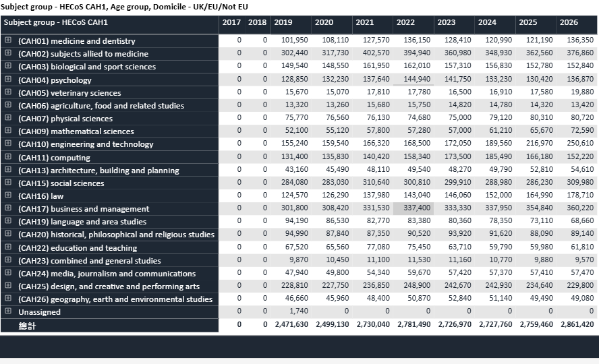Click the (CAH10) engineering and technology label
This screenshot has width=599, height=364.
pyautogui.click(x=86, y=144)
